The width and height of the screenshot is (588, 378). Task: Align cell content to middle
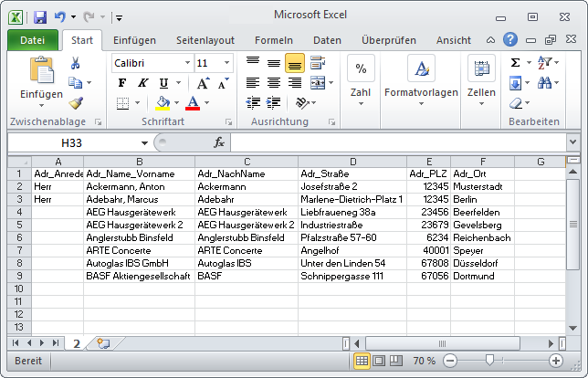click(274, 63)
